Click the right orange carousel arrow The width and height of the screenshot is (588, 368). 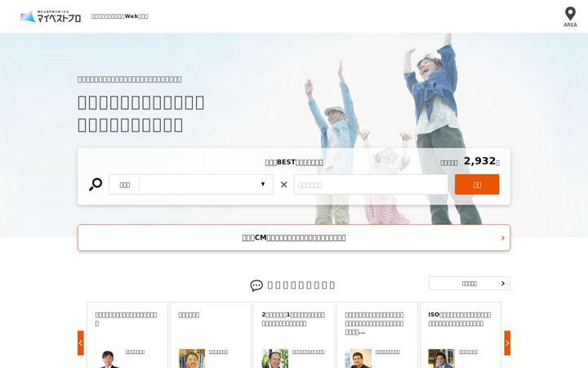(507, 343)
